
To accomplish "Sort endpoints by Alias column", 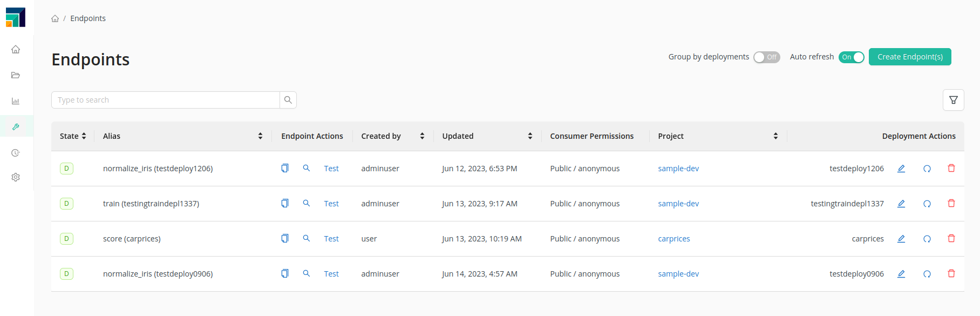I will (260, 136).
